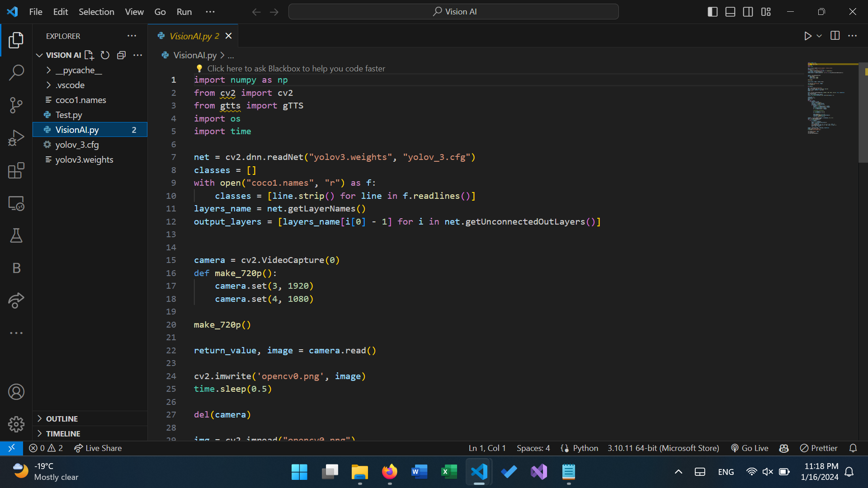
Task: Open Run and Debug view
Action: (x=16, y=138)
